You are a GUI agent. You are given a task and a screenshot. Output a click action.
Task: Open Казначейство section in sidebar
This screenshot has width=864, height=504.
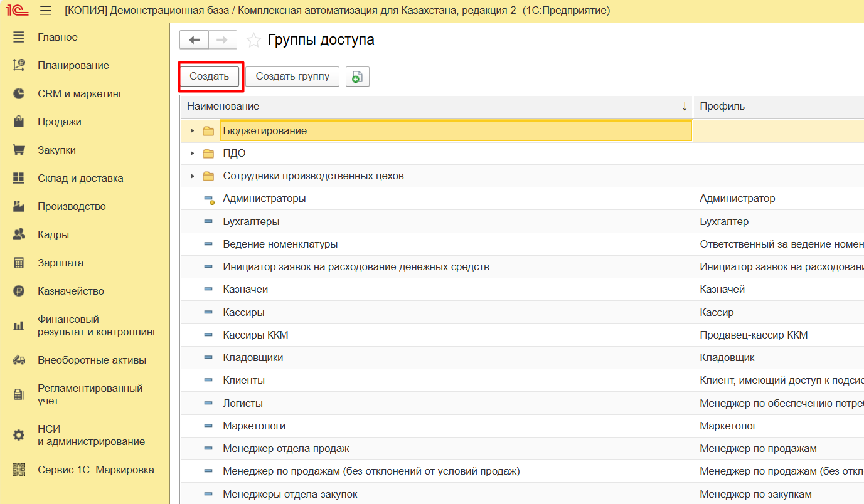pyautogui.click(x=70, y=291)
